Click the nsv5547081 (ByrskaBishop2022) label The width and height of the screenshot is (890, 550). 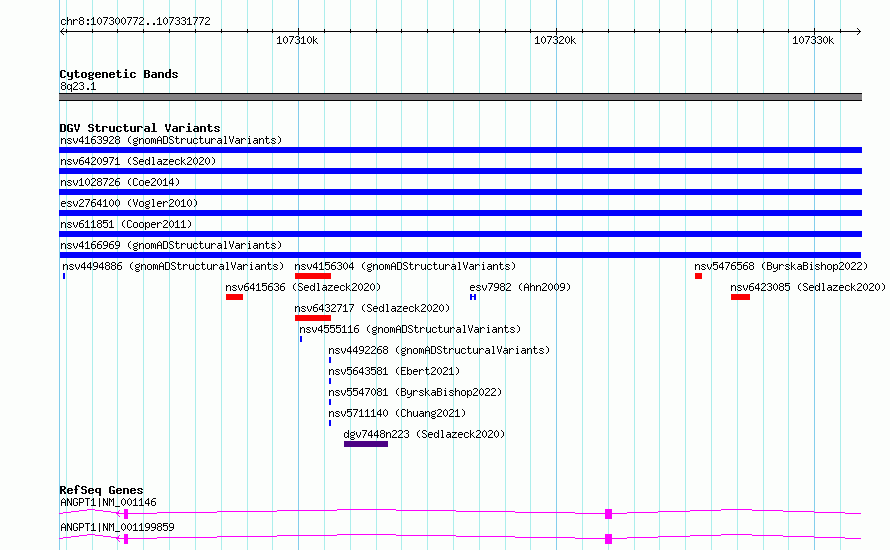coord(415,392)
